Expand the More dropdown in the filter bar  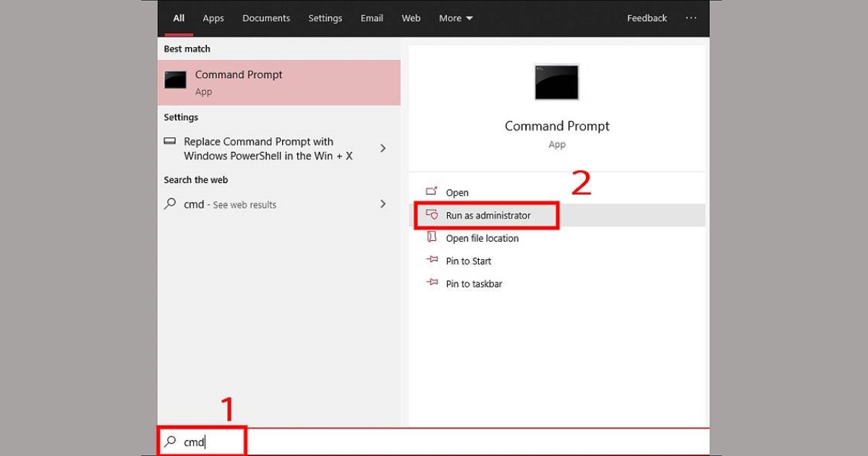[x=456, y=18]
